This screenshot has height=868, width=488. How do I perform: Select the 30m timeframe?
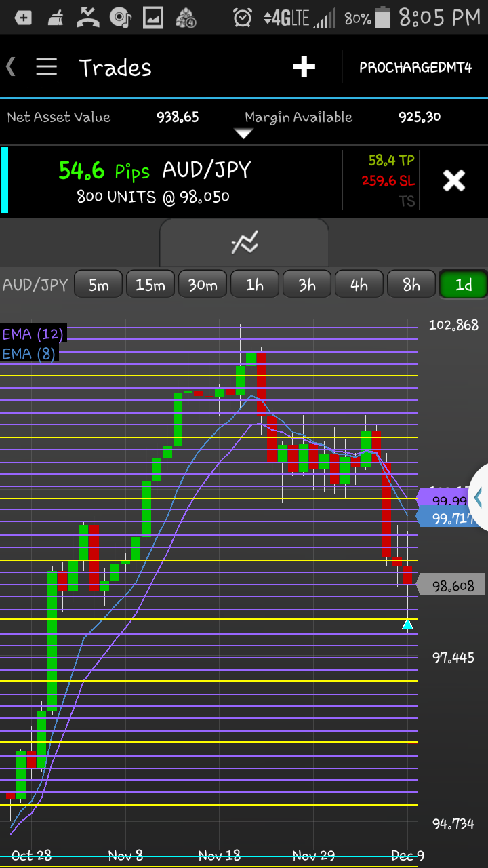(203, 285)
